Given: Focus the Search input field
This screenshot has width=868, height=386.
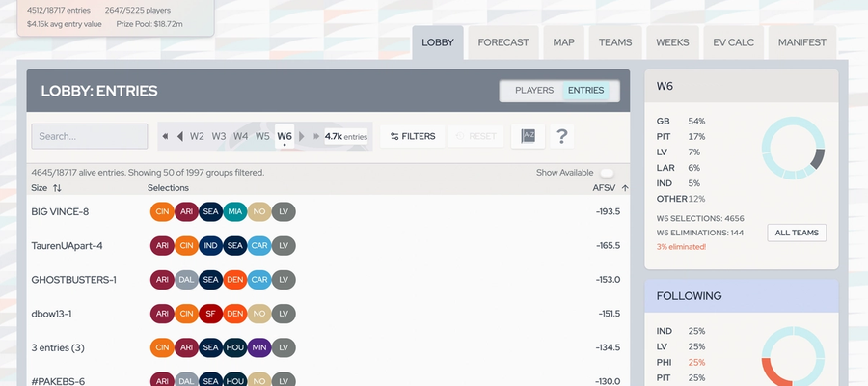Looking at the screenshot, I should tap(90, 136).
